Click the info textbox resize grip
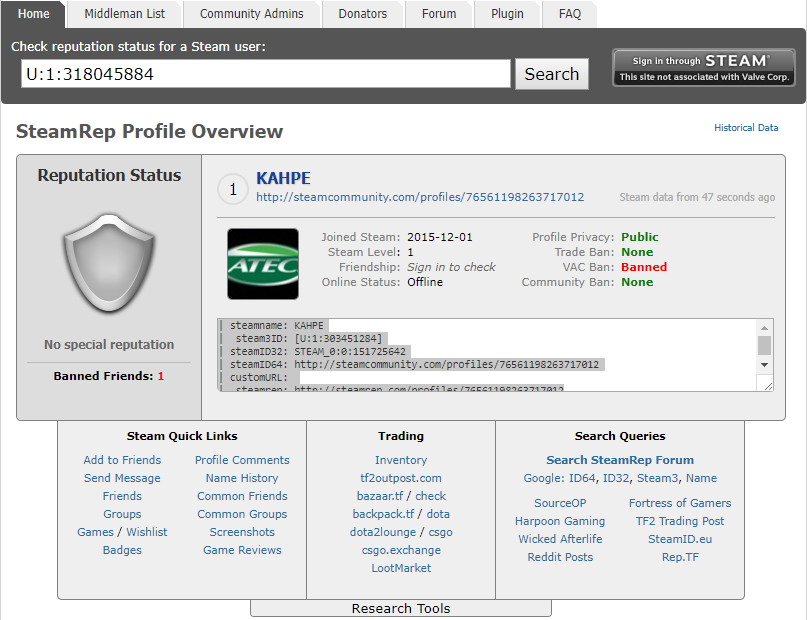This screenshot has width=807, height=620. pos(767,386)
